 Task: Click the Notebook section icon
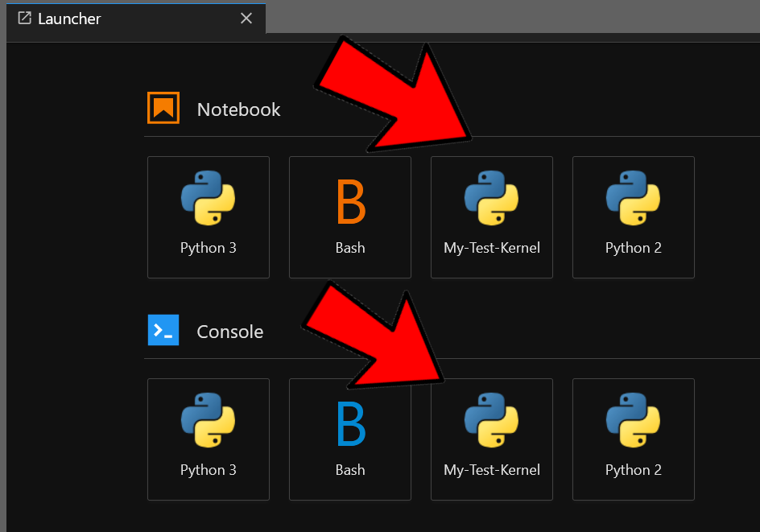163,108
